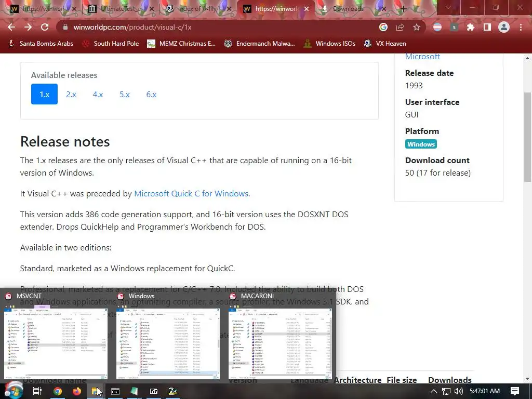The width and height of the screenshot is (532, 399).
Task: Click the Google icon in address bar
Action: tap(383, 27)
